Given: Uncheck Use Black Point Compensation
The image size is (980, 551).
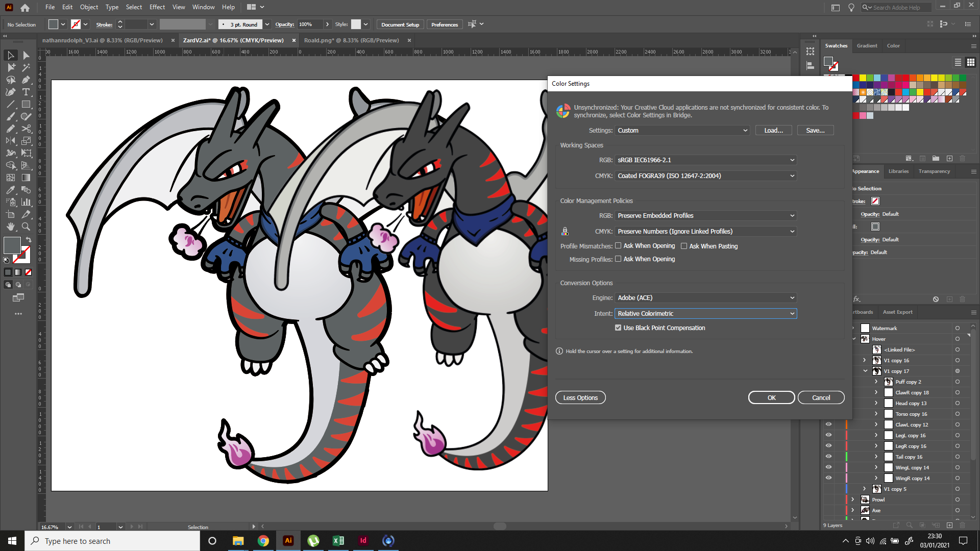Looking at the screenshot, I should click(618, 328).
